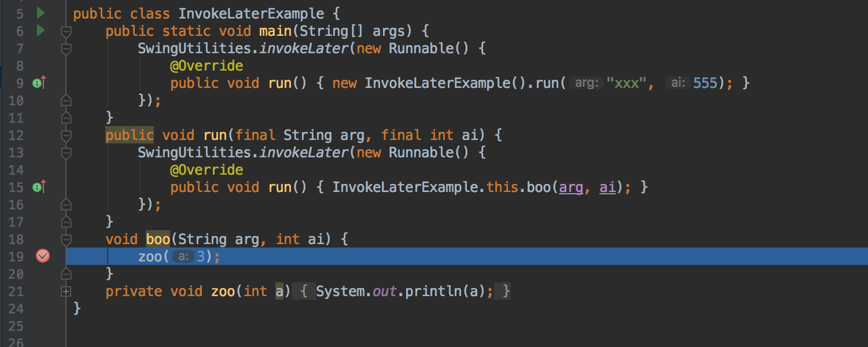
Task: Click the "a:" parameter hint on line 19
Action: pos(183,256)
